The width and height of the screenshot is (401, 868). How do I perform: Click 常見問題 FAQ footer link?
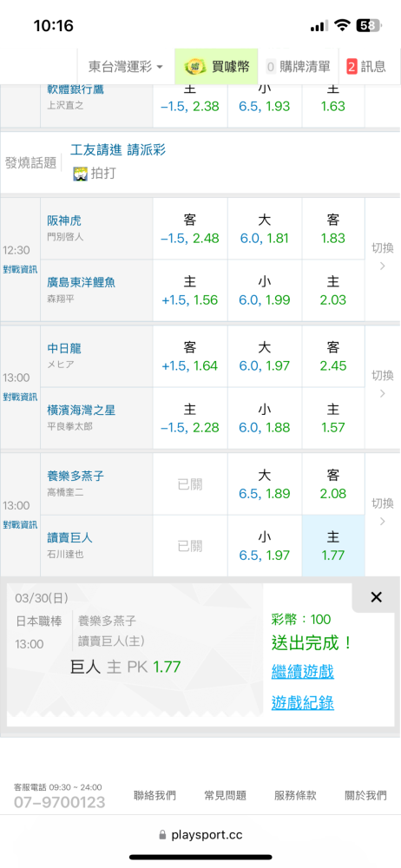225,796
